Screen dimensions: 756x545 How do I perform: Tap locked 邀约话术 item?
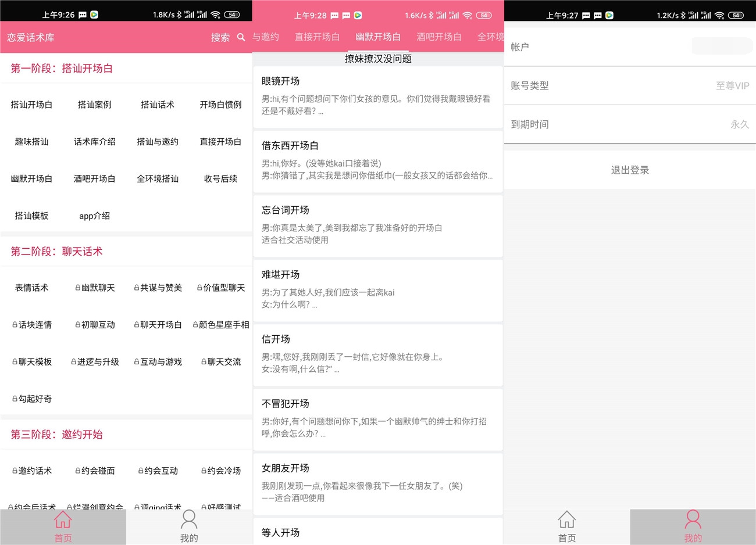[x=31, y=471]
